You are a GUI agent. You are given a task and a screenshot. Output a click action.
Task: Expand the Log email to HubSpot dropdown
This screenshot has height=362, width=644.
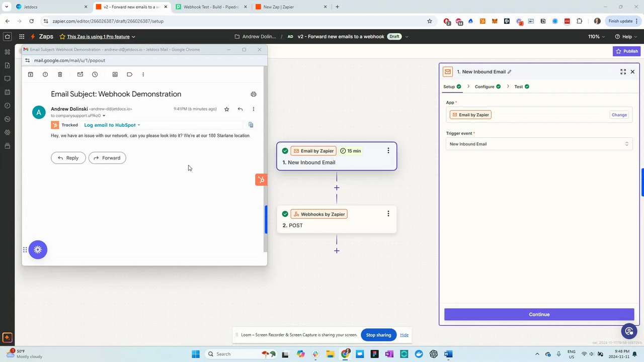(x=112, y=125)
